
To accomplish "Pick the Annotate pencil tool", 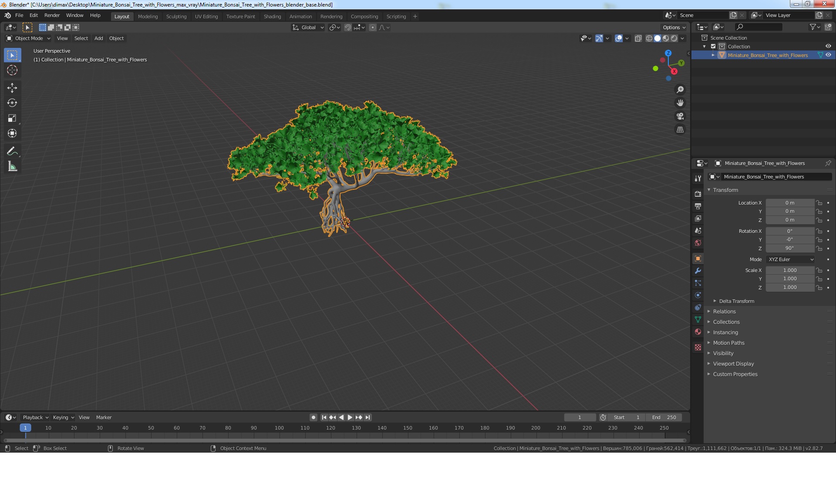I will point(12,151).
